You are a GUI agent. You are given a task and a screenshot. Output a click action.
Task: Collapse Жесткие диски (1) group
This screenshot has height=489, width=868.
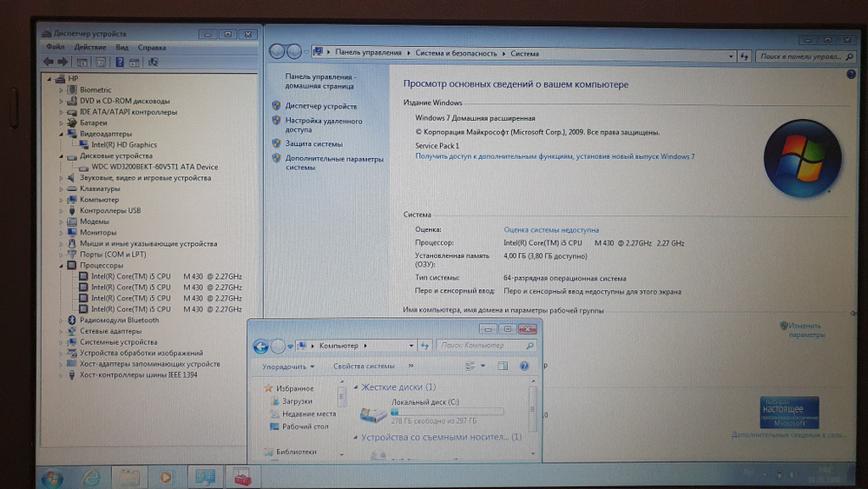click(355, 387)
